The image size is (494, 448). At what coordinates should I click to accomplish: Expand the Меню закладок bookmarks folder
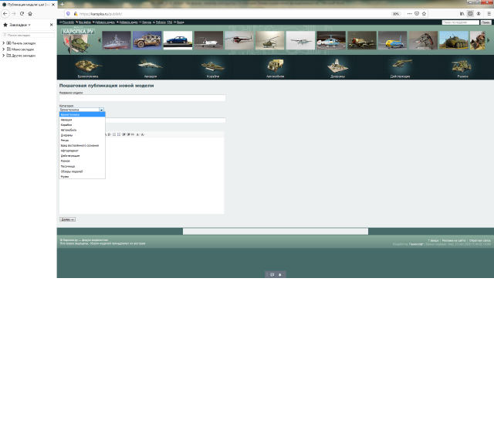[4, 49]
